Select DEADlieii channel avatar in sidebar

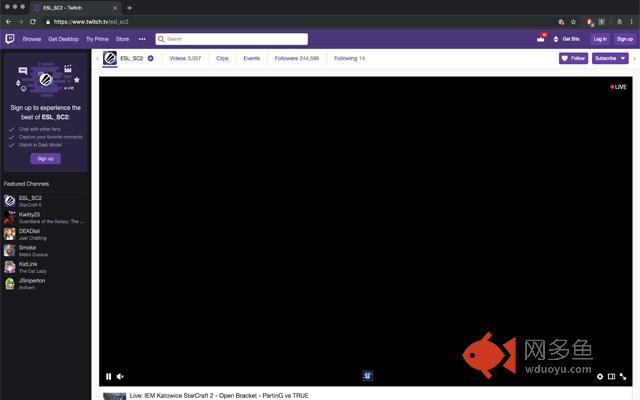click(10, 233)
